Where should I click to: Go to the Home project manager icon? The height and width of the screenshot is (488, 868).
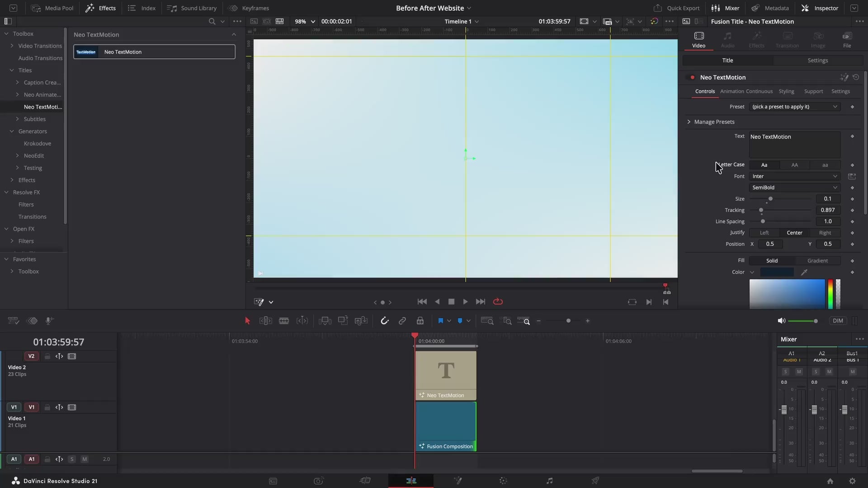coord(830,481)
